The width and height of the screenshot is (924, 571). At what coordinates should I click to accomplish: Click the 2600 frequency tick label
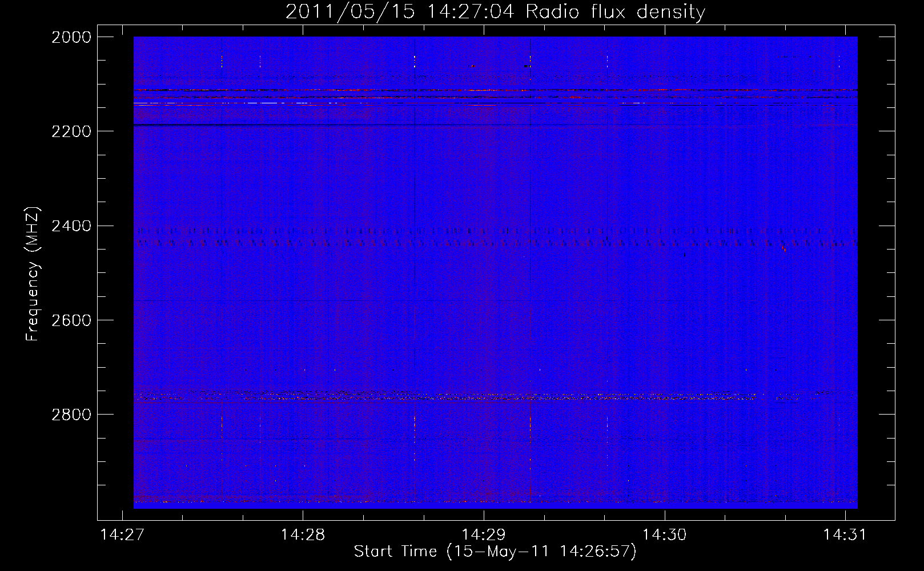pos(71,320)
